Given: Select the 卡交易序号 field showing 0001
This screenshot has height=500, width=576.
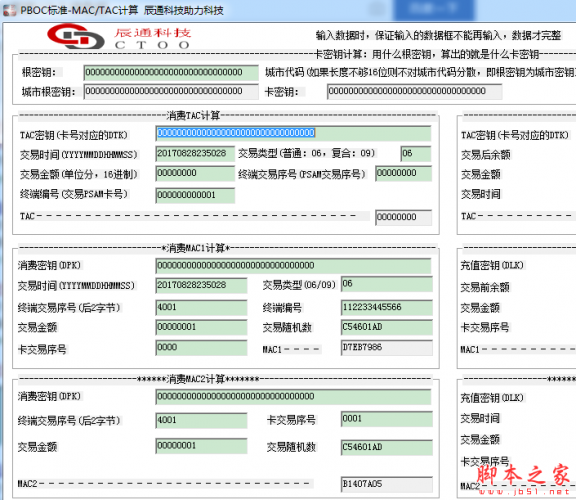Looking at the screenshot, I should coord(387,419).
